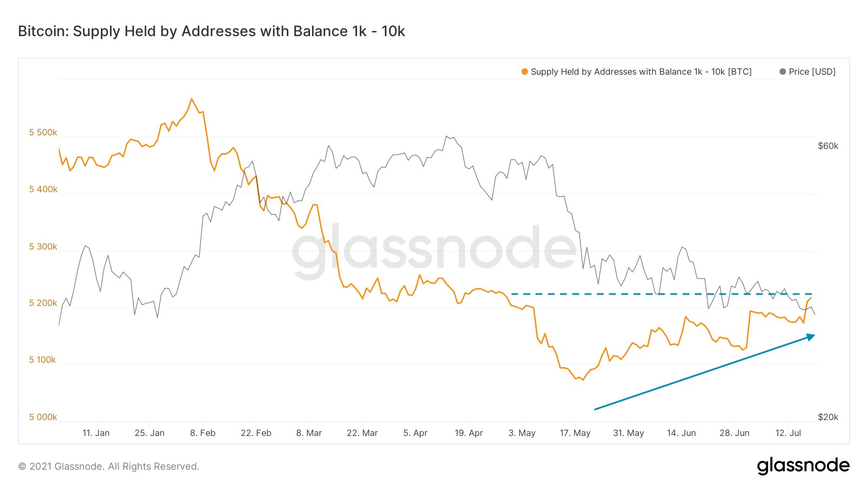Click the chart title text
The width and height of the screenshot is (868, 488).
[x=211, y=31]
